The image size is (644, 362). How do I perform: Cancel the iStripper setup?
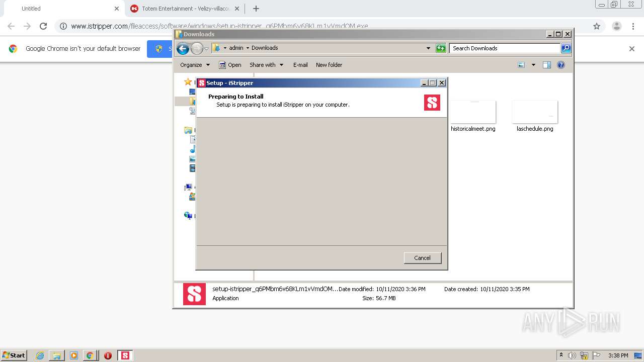pyautogui.click(x=422, y=258)
